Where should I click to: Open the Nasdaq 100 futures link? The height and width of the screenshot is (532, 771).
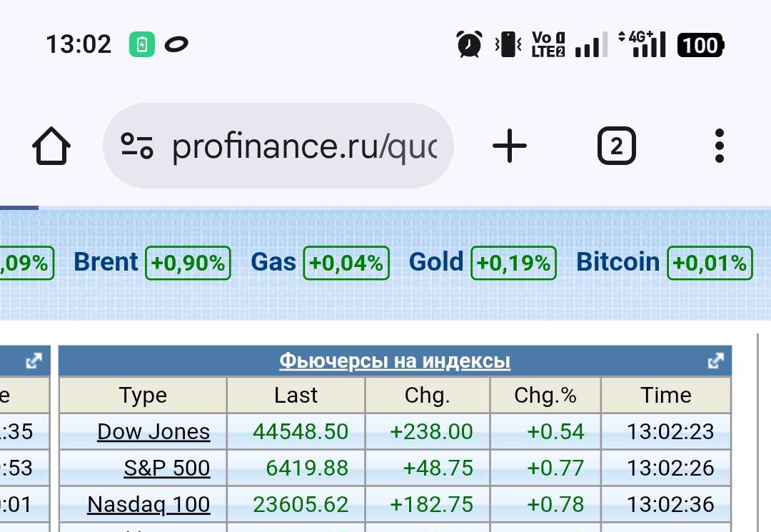tap(148, 505)
